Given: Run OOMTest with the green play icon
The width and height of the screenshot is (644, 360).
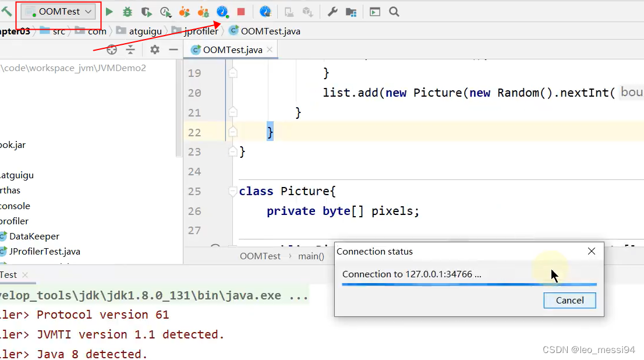Looking at the screenshot, I should [109, 12].
